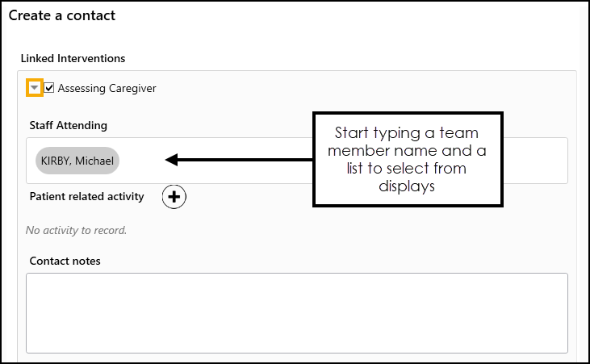
Task: Uncheck the Assessing Caregiver checkbox
Action: pos(49,88)
